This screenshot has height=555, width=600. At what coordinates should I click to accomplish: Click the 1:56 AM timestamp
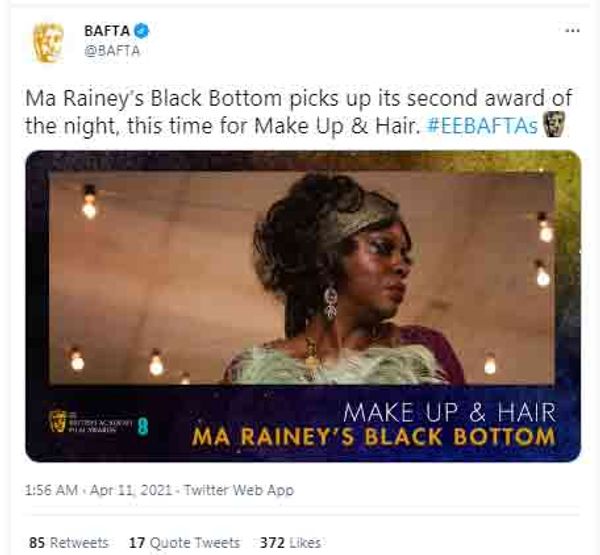[x=51, y=490]
